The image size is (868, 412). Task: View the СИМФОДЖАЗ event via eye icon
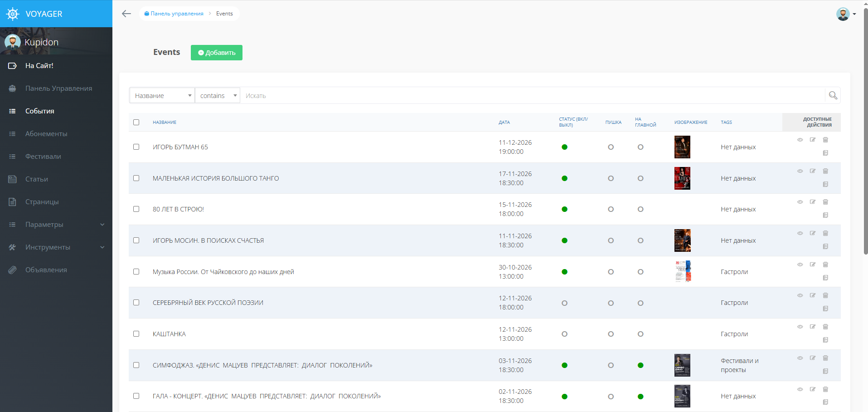point(800,358)
